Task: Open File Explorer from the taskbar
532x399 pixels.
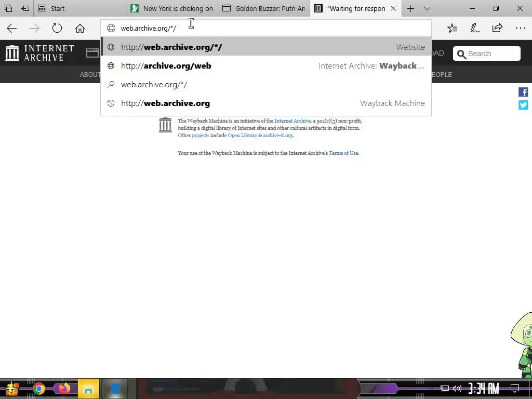Action: [88, 389]
